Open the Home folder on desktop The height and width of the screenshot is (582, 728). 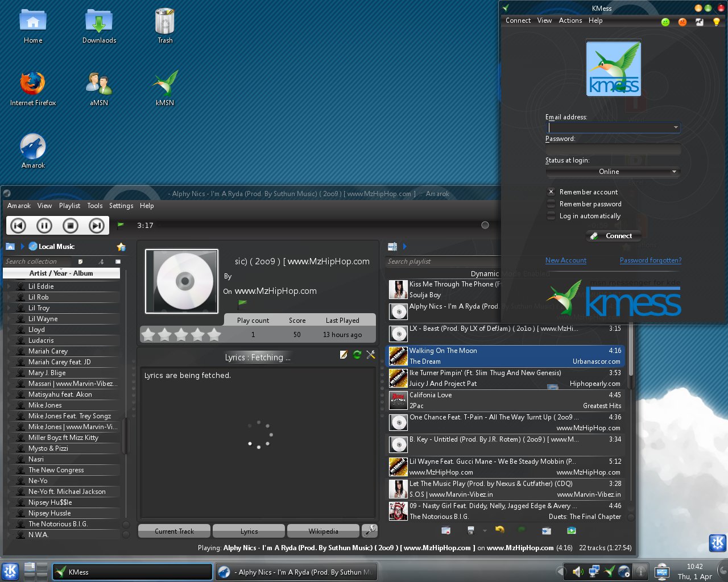[33, 26]
